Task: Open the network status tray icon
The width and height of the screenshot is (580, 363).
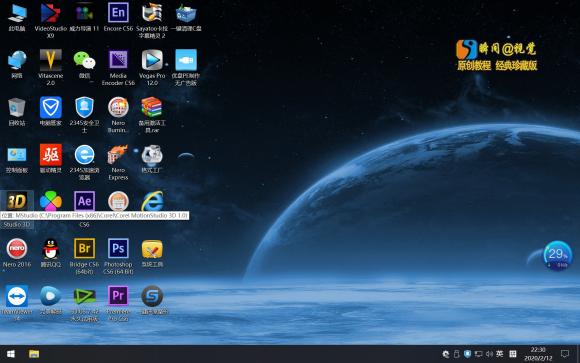Action: (x=479, y=354)
